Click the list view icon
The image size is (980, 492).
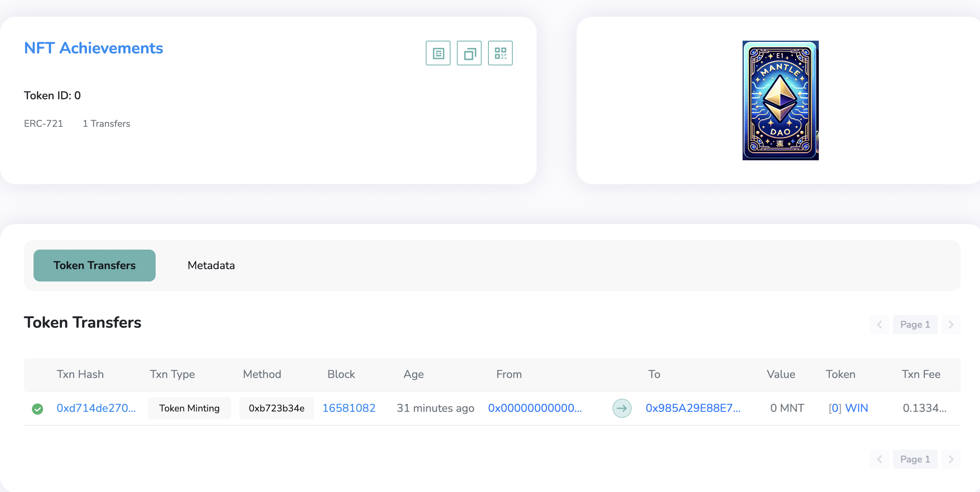coord(438,53)
